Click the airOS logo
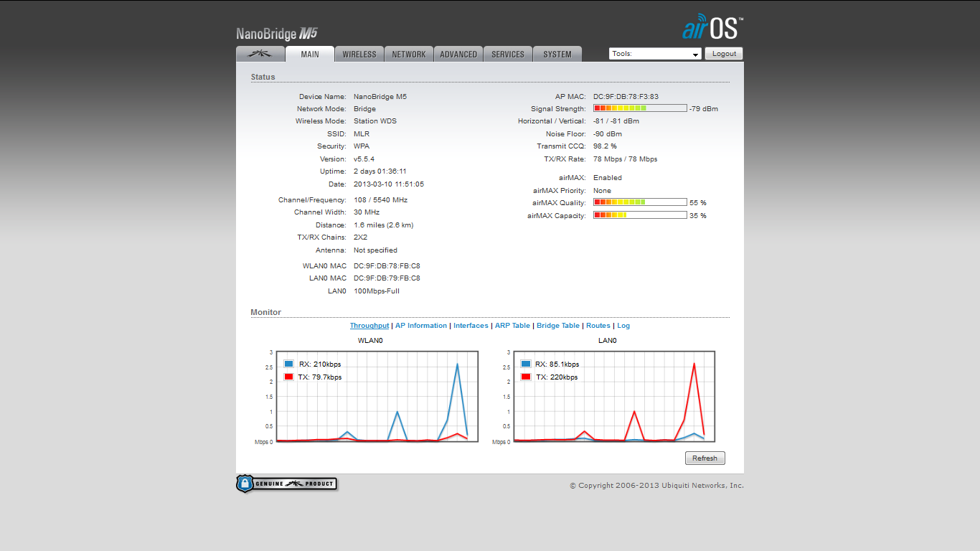Image resolution: width=980 pixels, height=551 pixels. (x=712, y=27)
